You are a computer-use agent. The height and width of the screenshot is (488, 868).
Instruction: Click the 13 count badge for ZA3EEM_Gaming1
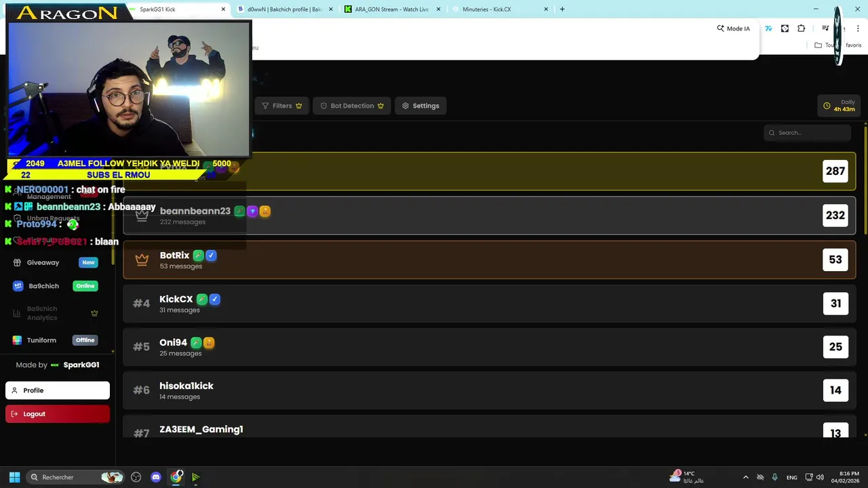(835, 431)
